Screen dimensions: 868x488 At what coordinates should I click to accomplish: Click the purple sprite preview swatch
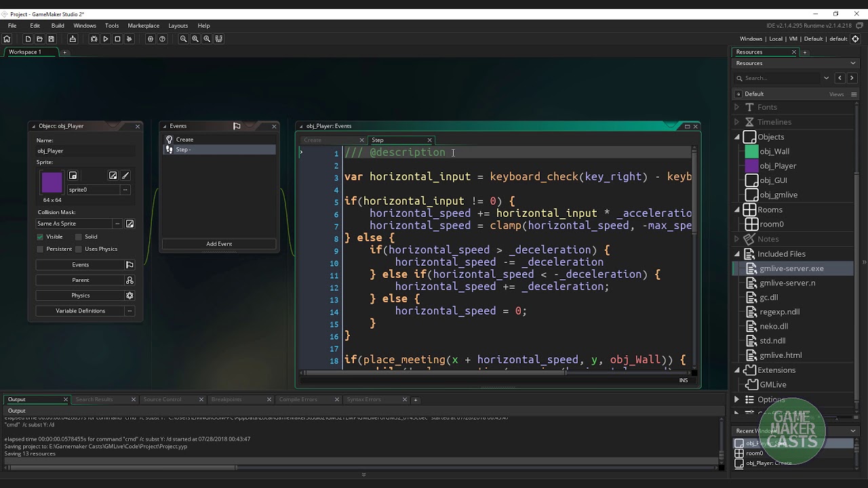click(x=52, y=183)
